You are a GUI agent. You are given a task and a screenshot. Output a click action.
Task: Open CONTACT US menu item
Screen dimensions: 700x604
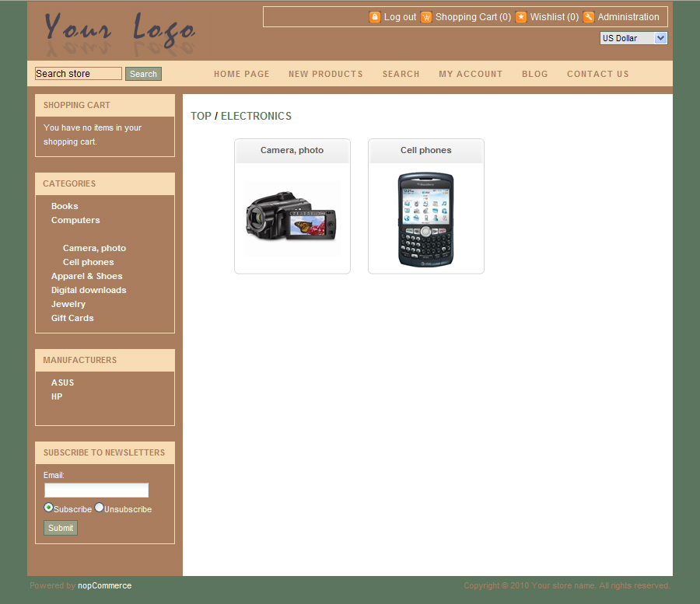598,74
